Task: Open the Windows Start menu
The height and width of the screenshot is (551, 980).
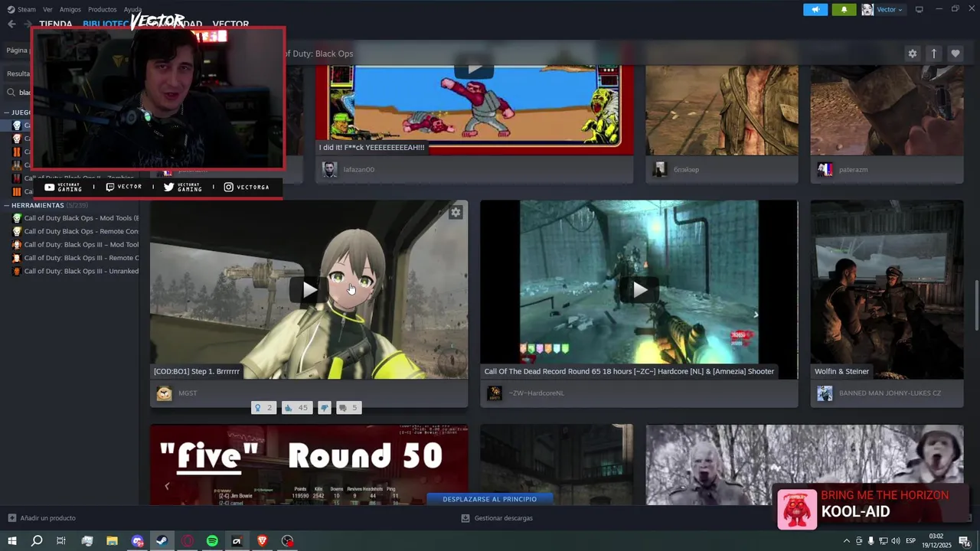Action: [12, 541]
